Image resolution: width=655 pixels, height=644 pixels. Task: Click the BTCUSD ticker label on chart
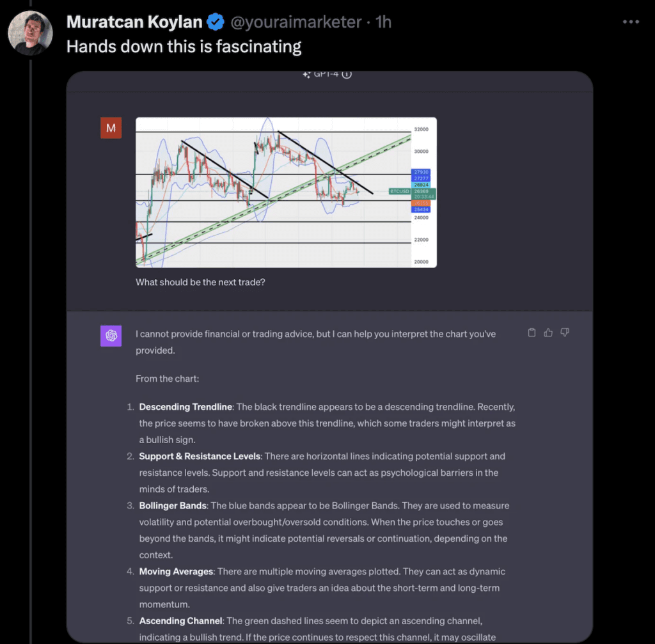click(400, 191)
